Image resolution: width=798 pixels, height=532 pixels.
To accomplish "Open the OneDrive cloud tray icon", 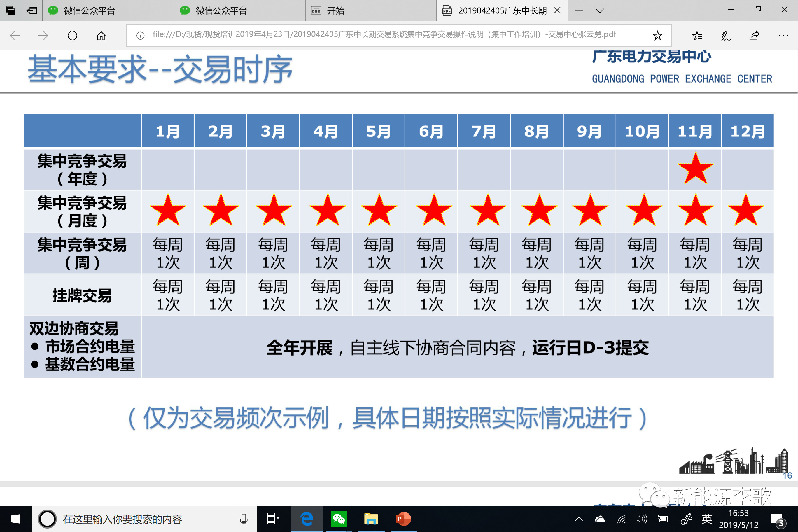I will coord(600,519).
